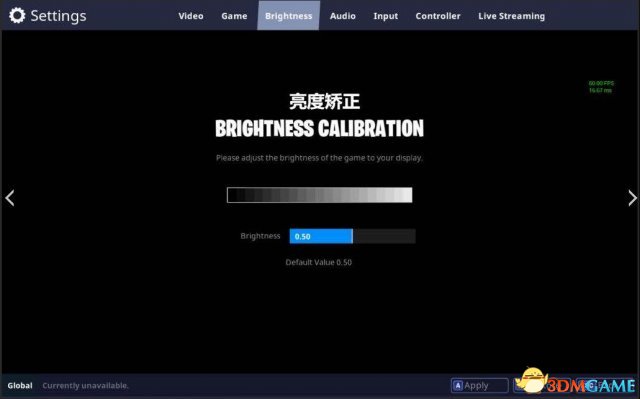Click the 'BRIGHTNESS CALIBRATION' heading
Image resolution: width=640 pixels, height=399 pixels.
[320, 129]
